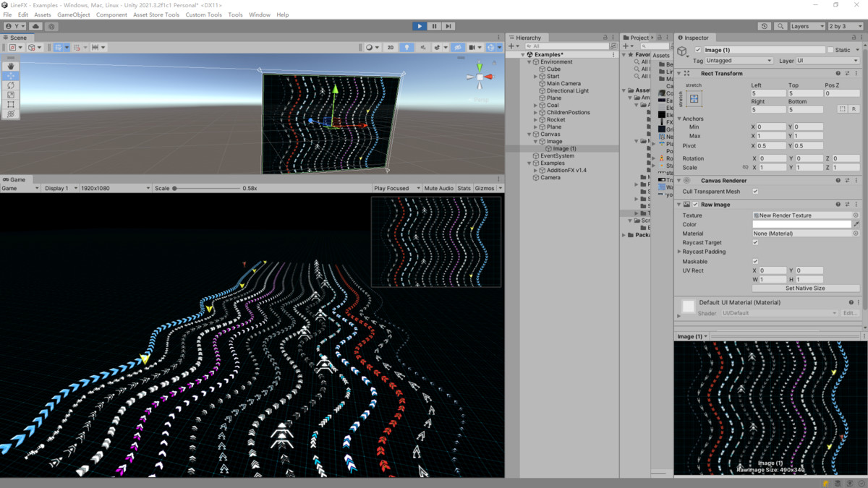Uncheck the Raycast Target checkbox

pyautogui.click(x=755, y=243)
